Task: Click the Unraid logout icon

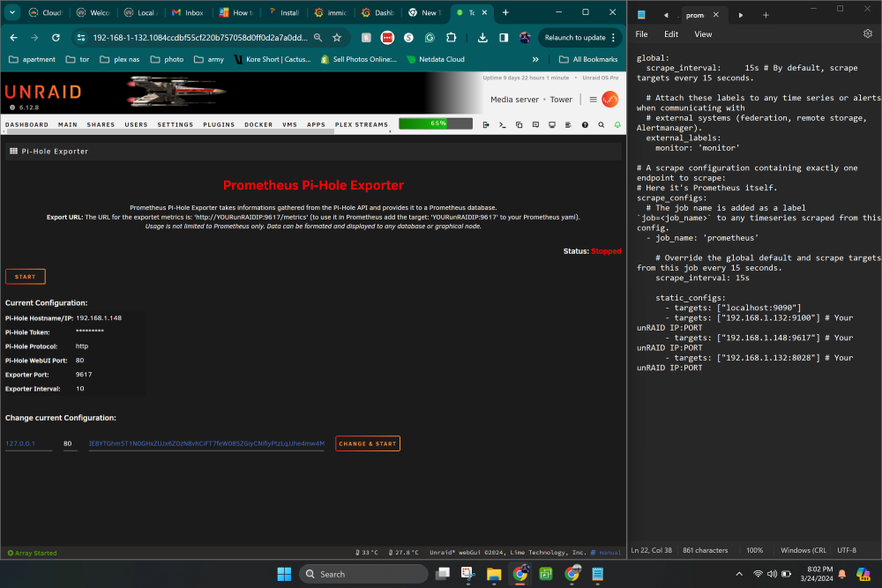Action: (486, 125)
